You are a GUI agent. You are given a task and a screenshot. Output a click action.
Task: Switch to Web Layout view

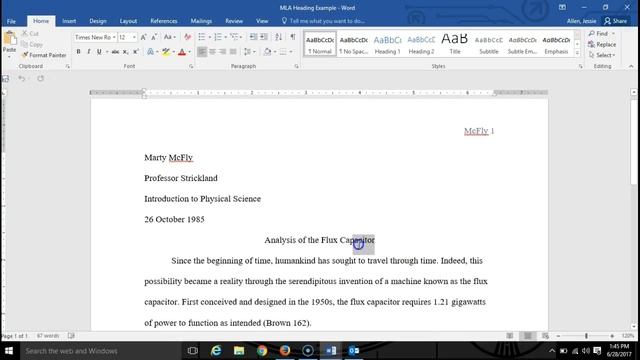[545, 336]
